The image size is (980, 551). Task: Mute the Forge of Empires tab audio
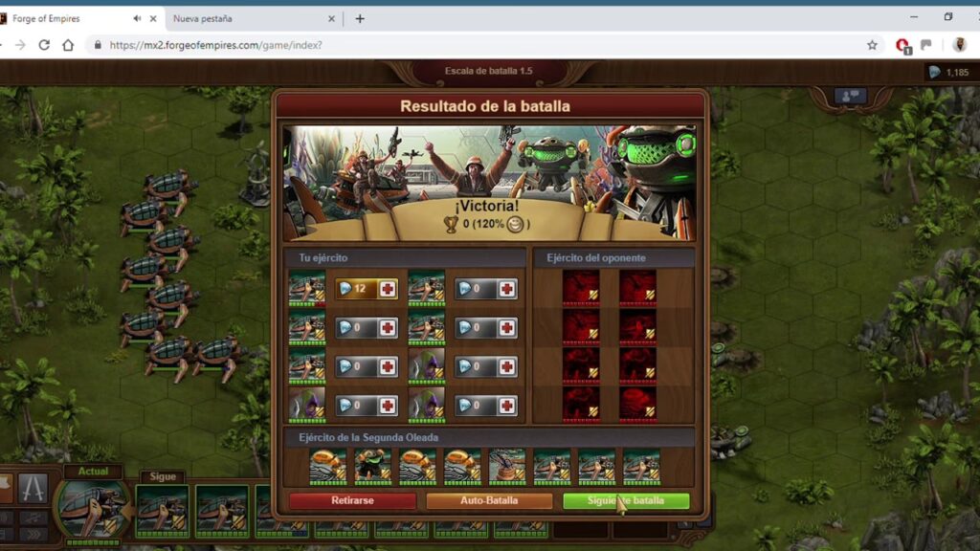(x=138, y=18)
